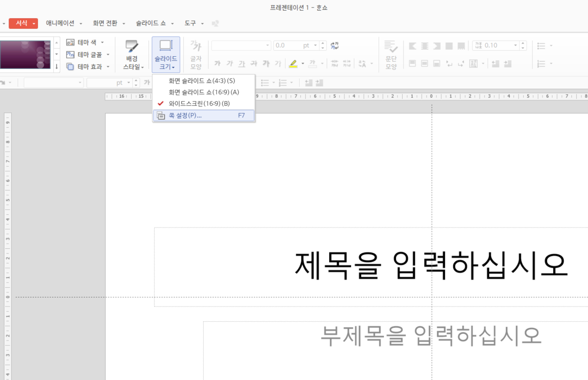Increase paragraph list level in ribbon
Viewport: 588px width, 380px height.
point(508,64)
